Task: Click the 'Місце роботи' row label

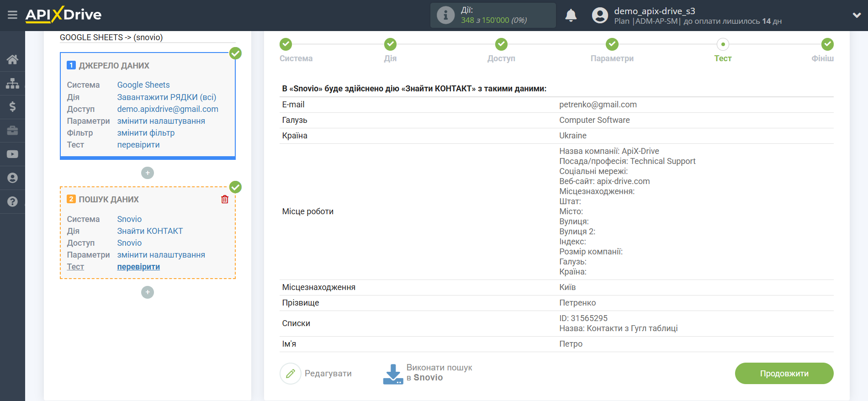Action: (x=308, y=211)
